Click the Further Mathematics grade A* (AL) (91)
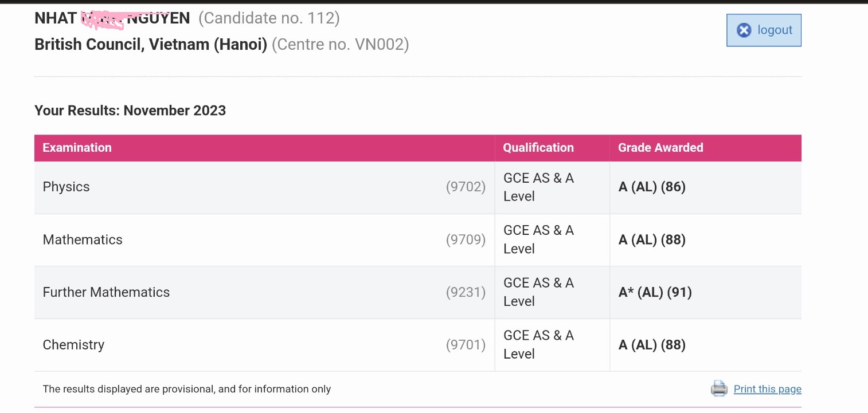 pyautogui.click(x=655, y=292)
